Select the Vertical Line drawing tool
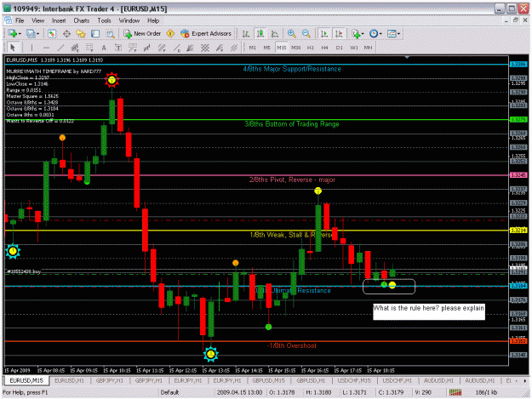Screen dimensions: 532x399 tap(31, 48)
